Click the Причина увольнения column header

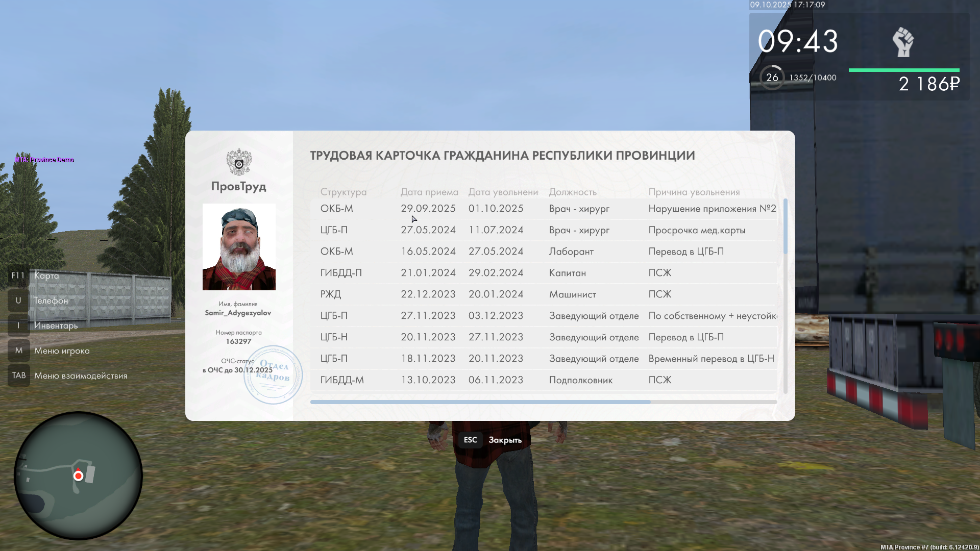pos(694,192)
